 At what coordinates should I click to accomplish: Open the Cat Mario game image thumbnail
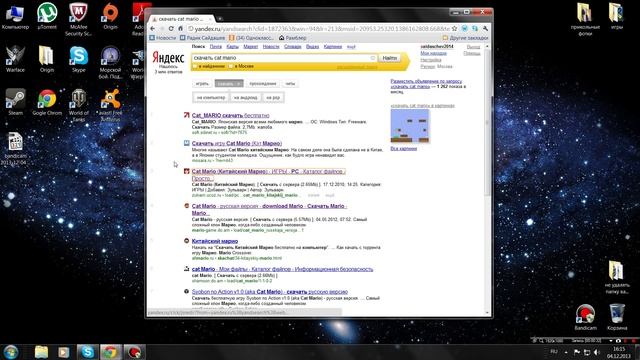(x=410, y=126)
